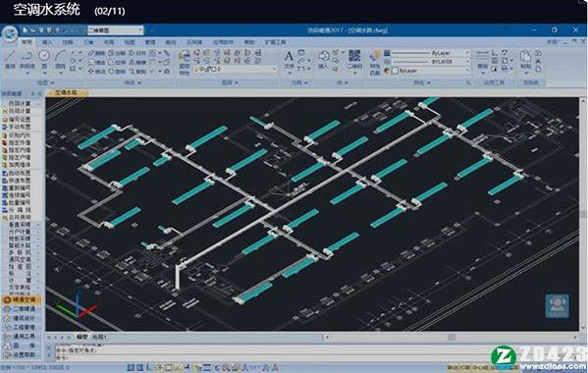588x373 pixels.
Task: Select the Circle drawing tool
Action: pos(44,59)
